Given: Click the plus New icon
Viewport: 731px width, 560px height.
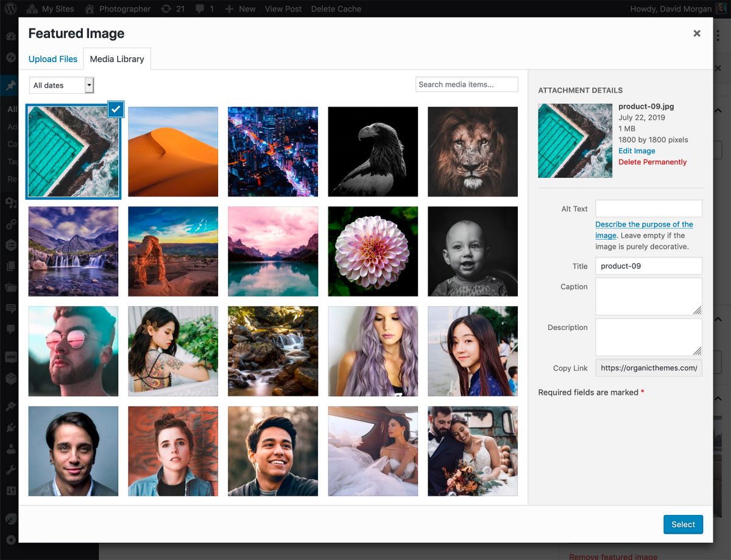Looking at the screenshot, I should coord(229,9).
